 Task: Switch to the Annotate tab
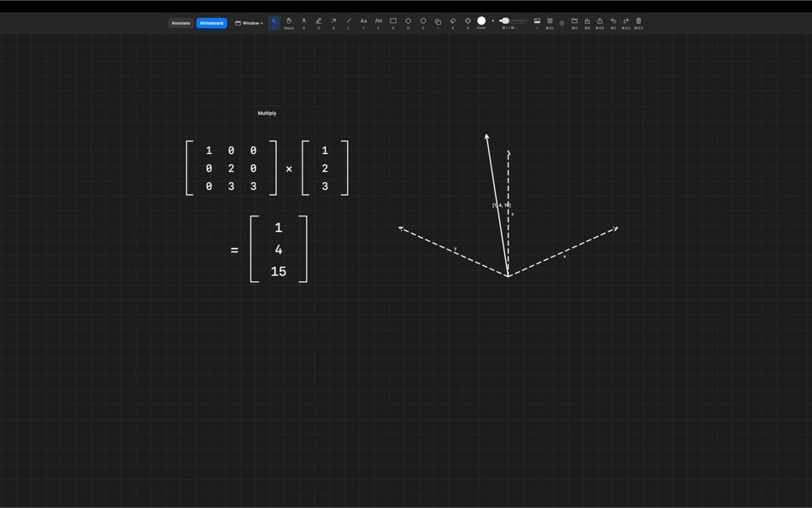pos(180,23)
